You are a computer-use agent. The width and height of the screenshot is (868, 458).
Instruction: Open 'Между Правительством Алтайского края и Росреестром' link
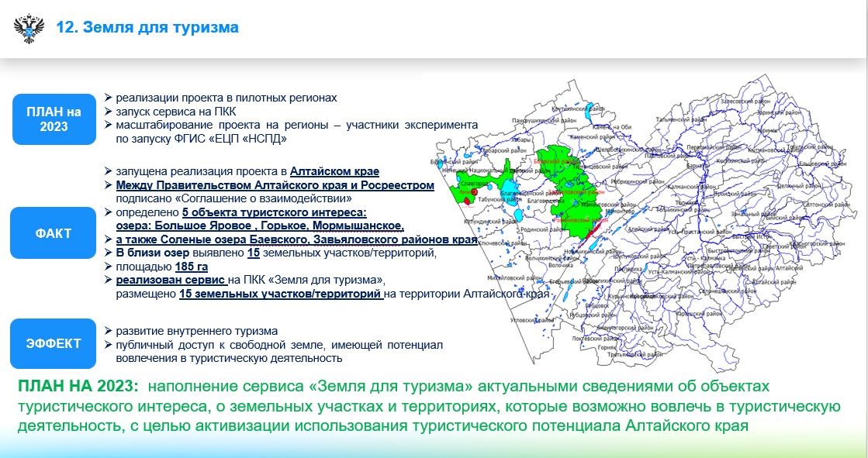275,184
